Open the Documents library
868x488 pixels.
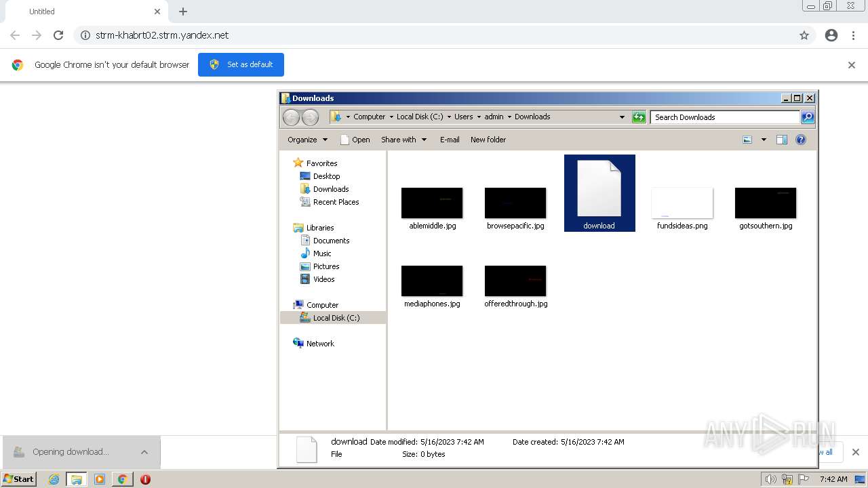click(331, 241)
